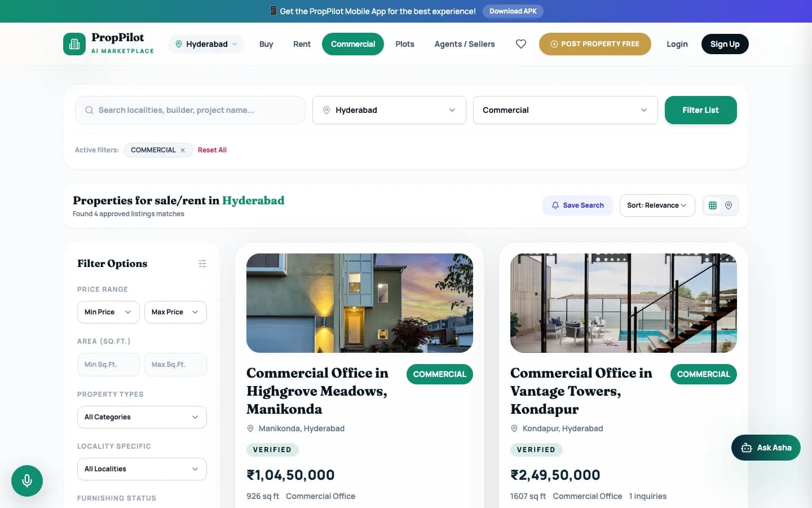The width and height of the screenshot is (812, 508).
Task: Click Post Property Free button
Action: tap(595, 44)
